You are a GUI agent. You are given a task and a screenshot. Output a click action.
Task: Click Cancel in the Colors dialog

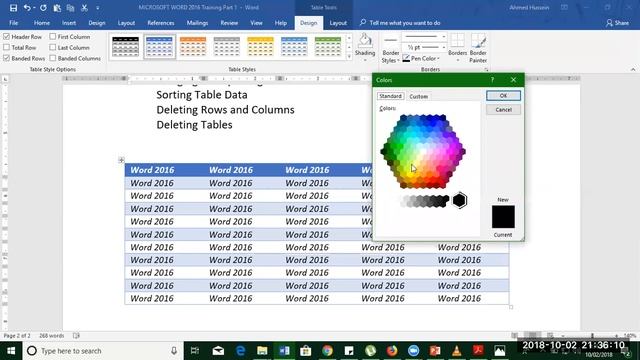[503, 110]
